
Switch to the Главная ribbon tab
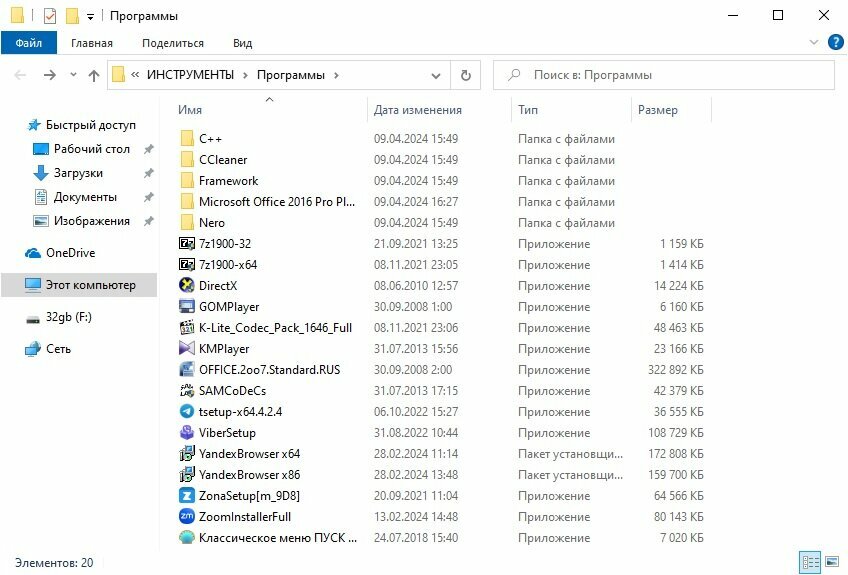click(92, 43)
